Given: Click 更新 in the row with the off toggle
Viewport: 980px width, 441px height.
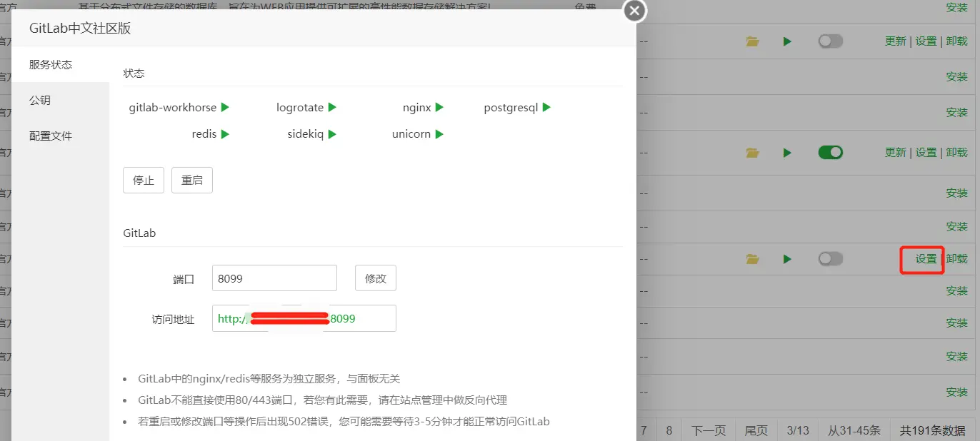Looking at the screenshot, I should coord(896,41).
